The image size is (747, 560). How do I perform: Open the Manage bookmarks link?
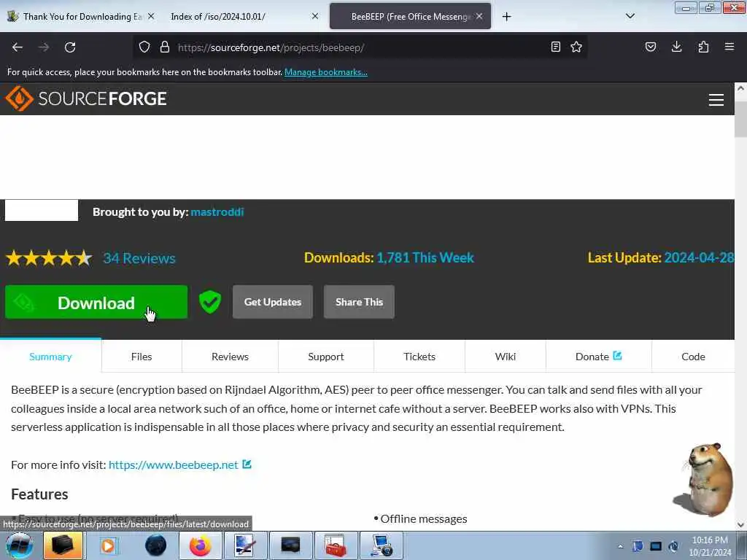coord(326,72)
